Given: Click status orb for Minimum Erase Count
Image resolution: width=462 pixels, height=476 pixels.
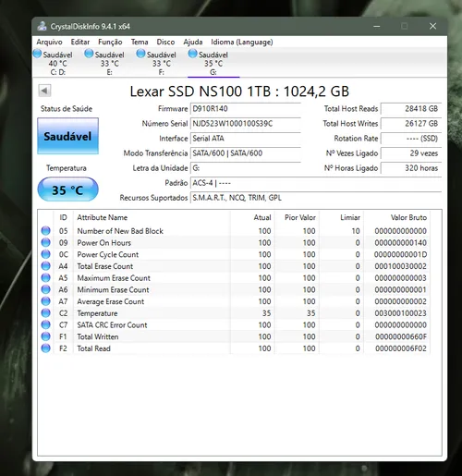Looking at the screenshot, I should point(45,289).
